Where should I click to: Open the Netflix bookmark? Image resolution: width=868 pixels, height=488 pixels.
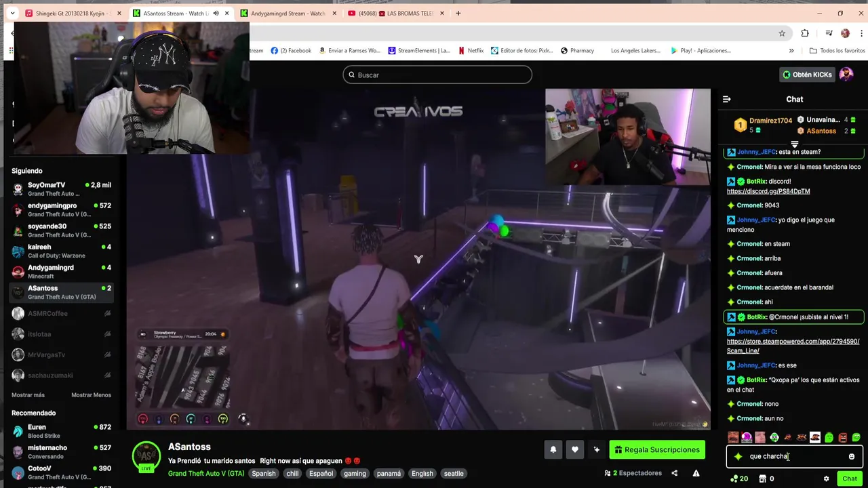(471, 50)
